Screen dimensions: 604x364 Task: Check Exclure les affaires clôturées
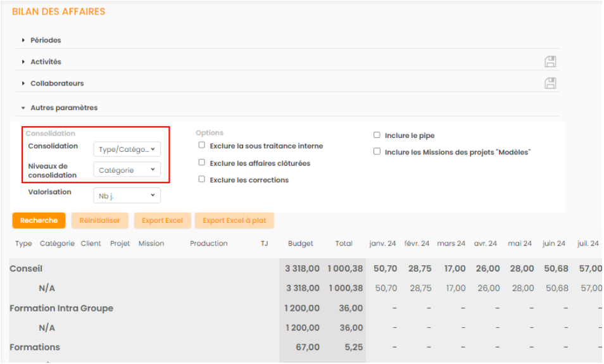point(201,163)
